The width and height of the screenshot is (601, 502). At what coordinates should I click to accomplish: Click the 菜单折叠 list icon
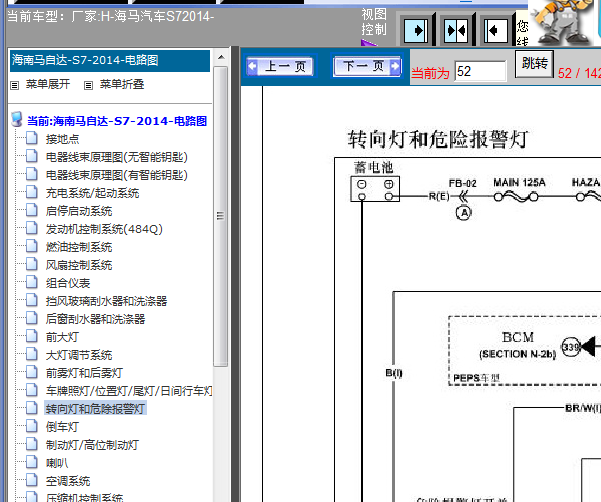[x=88, y=85]
